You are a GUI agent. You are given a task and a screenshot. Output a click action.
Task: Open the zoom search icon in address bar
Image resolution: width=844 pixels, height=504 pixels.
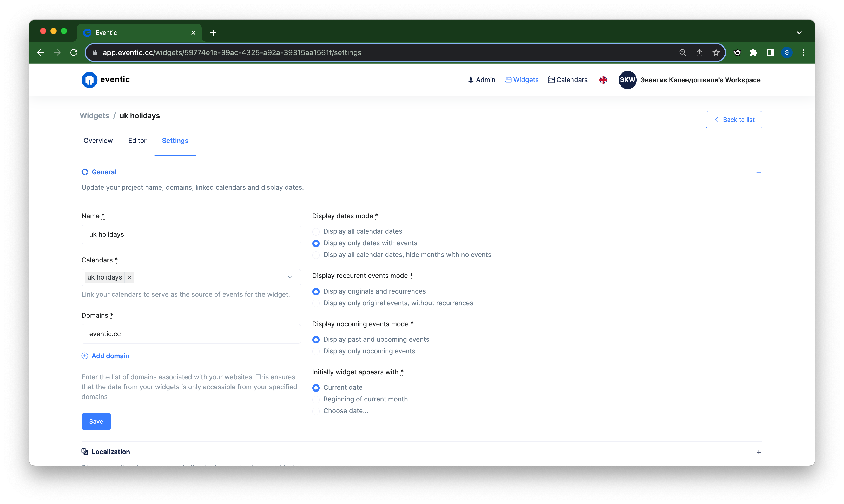683,53
